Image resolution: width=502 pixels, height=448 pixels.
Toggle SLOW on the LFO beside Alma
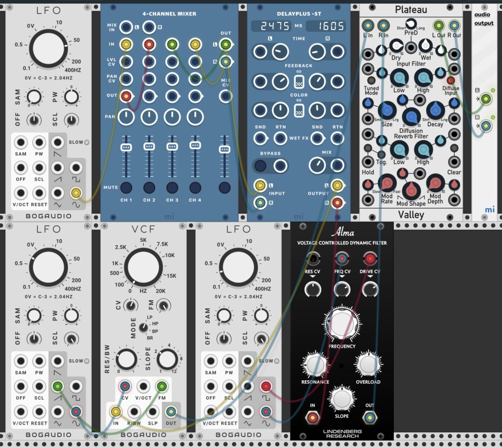coord(277,361)
